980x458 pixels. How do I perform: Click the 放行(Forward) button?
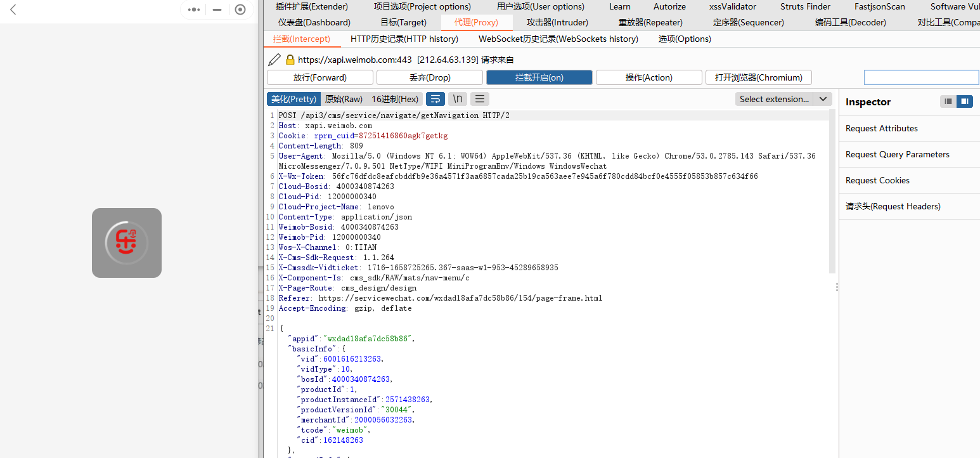pos(320,77)
